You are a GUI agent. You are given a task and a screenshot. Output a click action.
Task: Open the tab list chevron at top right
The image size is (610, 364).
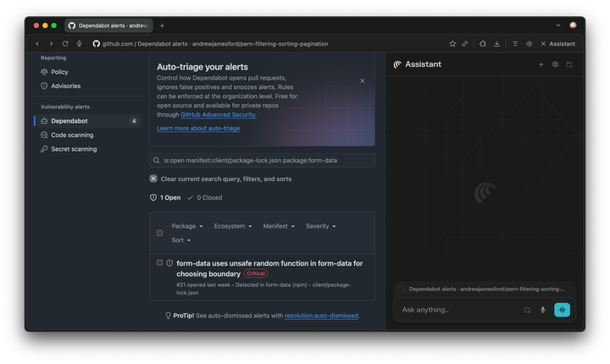pos(557,25)
